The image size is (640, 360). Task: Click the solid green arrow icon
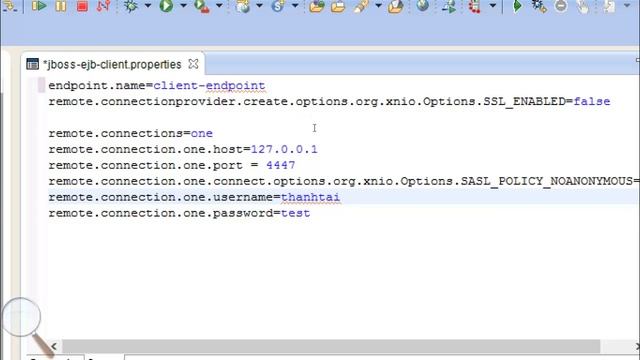pyautogui.click(x=517, y=6)
